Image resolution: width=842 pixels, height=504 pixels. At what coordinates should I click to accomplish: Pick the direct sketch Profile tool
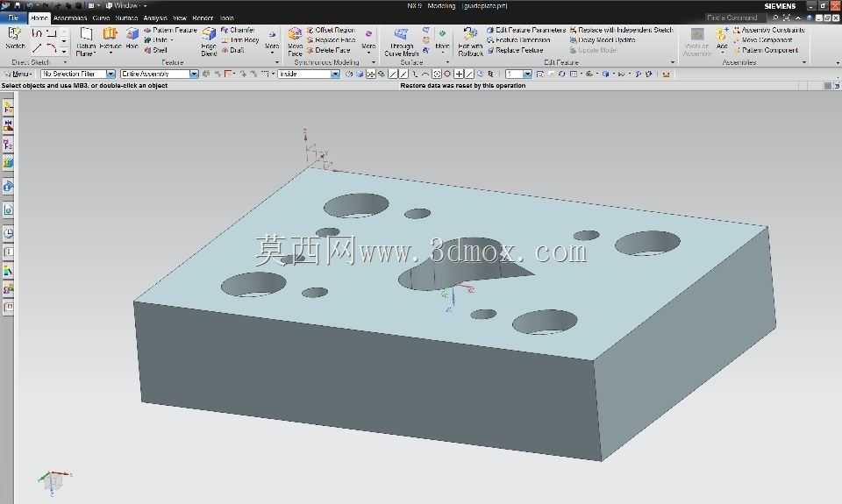[x=37, y=33]
